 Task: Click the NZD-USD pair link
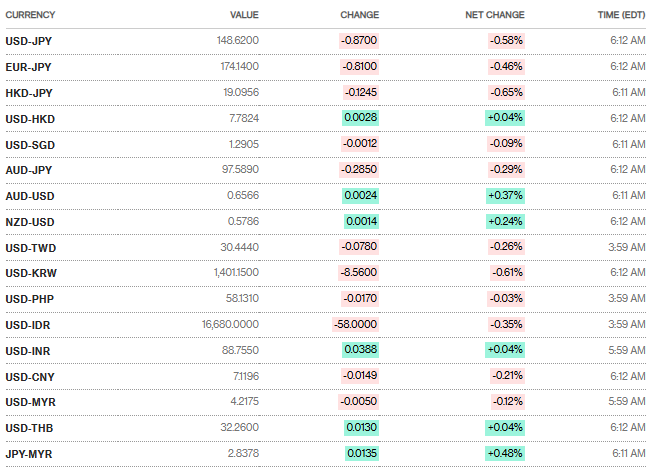pyautogui.click(x=29, y=221)
